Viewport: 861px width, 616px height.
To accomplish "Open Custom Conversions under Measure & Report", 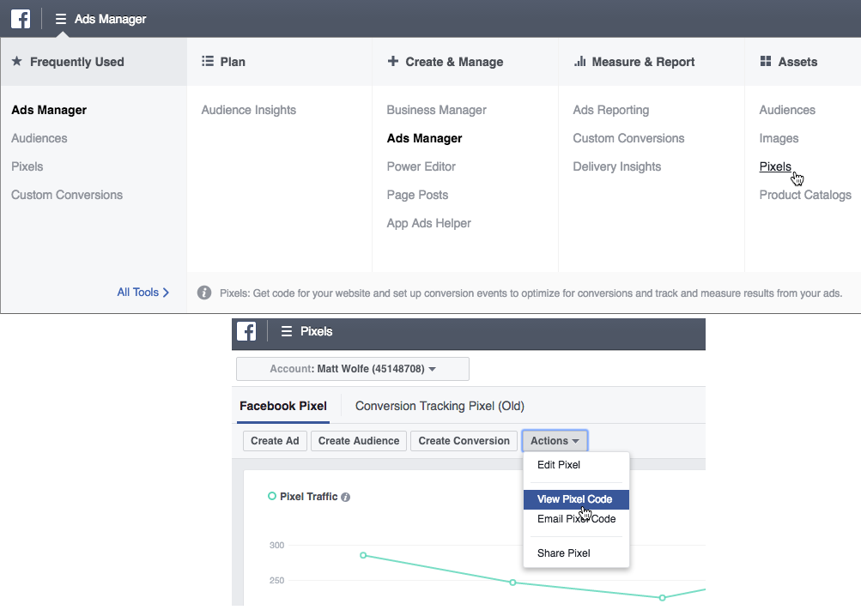I will pos(628,138).
